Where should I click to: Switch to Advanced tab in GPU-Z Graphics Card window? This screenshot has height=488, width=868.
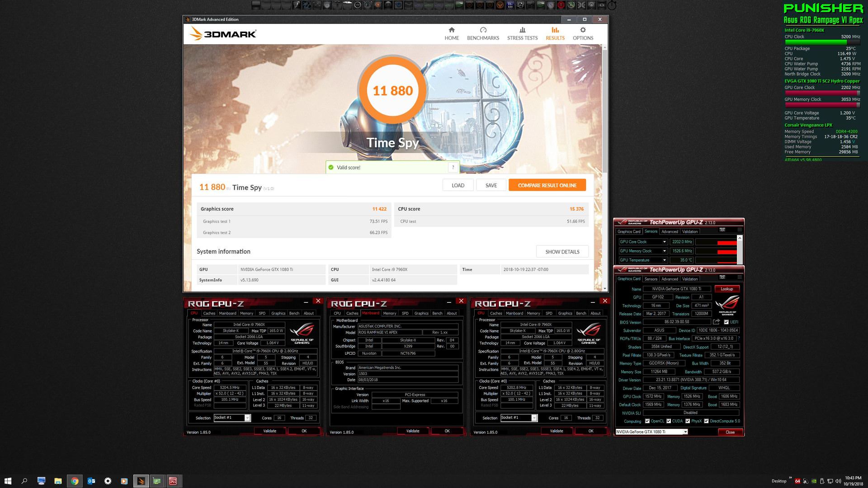670,279
